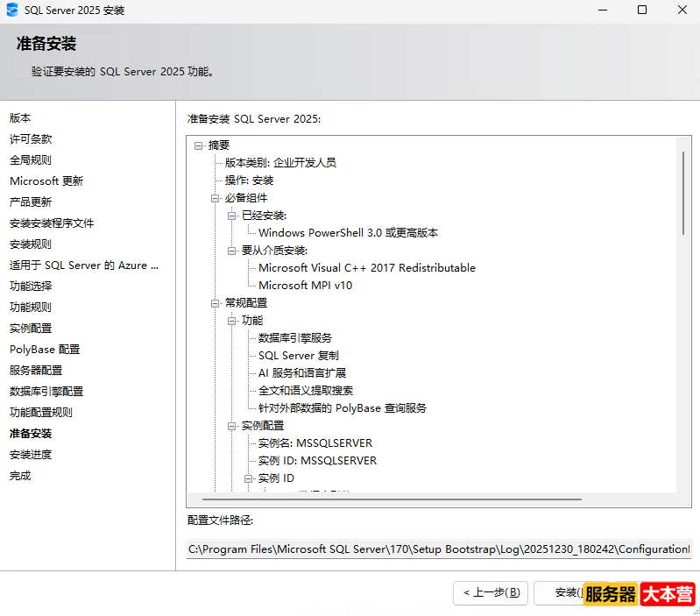Select the 安装规则 sidebar step
This screenshot has width=700, height=616.
click(31, 244)
